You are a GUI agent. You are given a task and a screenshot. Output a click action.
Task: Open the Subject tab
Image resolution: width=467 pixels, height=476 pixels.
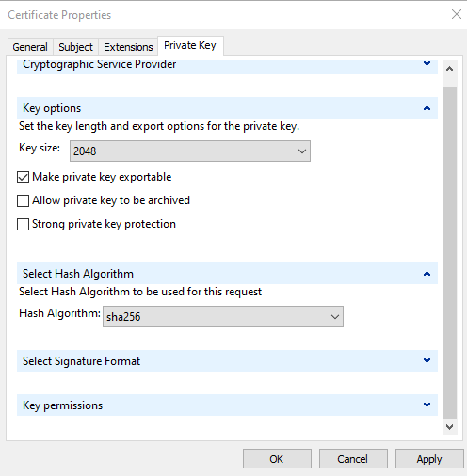click(x=75, y=47)
